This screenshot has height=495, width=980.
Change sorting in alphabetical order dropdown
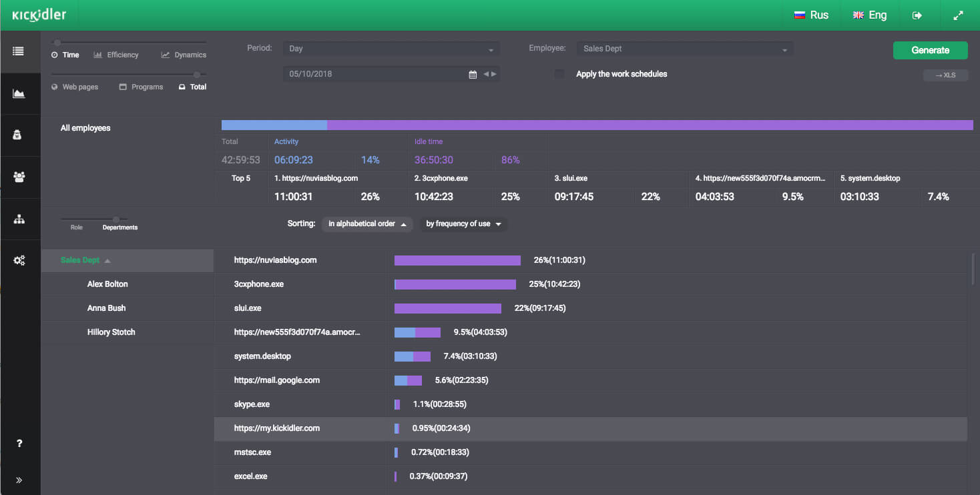[368, 224]
